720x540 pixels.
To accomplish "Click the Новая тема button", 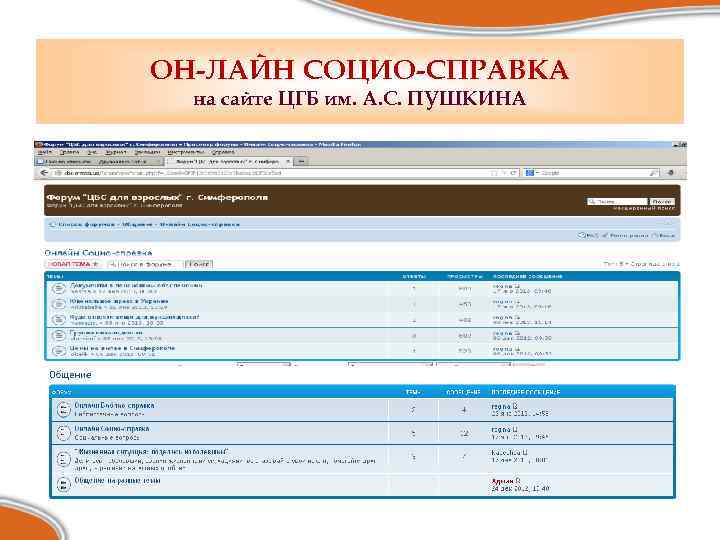I will pyautogui.click(x=73, y=264).
